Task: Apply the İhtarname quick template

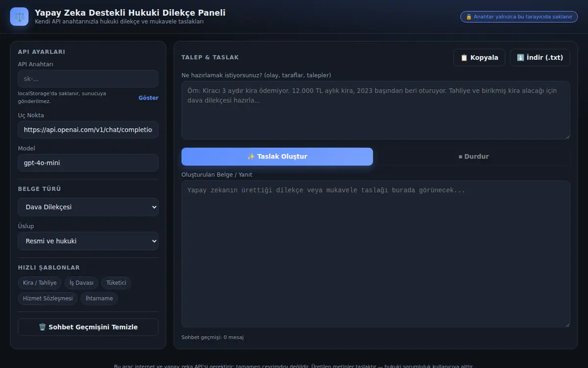Action: (x=99, y=298)
